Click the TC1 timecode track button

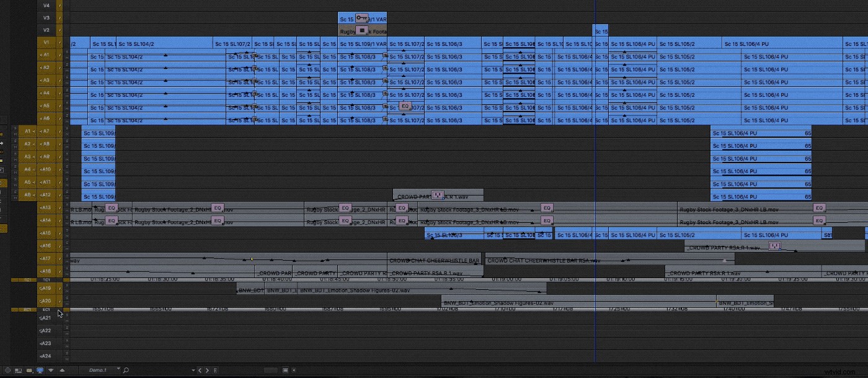tap(46, 279)
